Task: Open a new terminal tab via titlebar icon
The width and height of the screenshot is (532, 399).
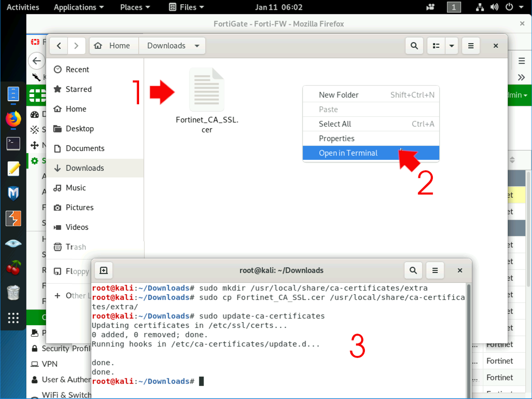Action: 103,270
